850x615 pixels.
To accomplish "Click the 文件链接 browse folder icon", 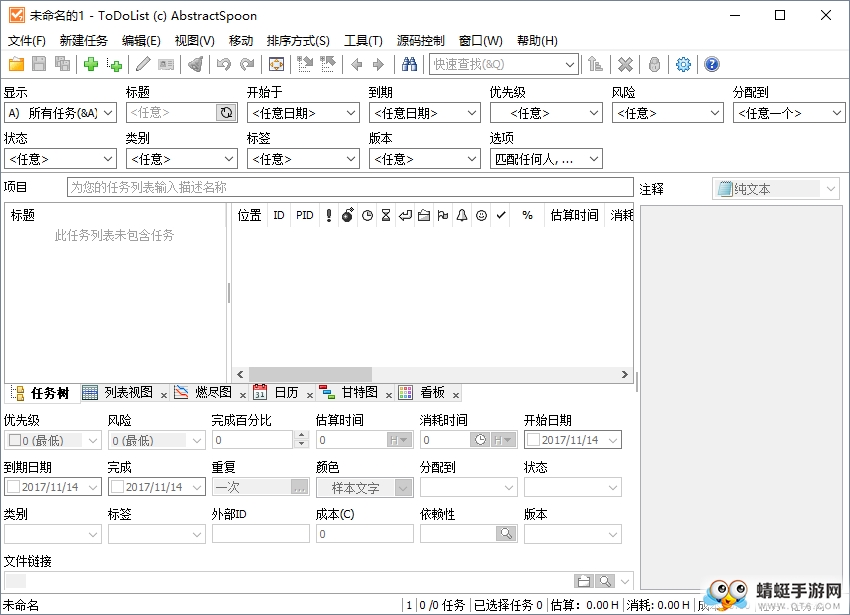I will (x=584, y=581).
